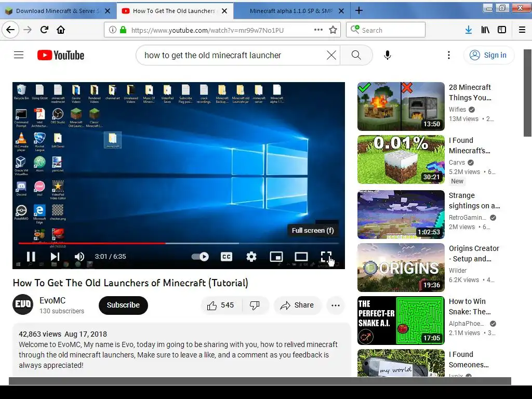Open the Firefox application menu
The height and width of the screenshot is (399, 532).
tap(522, 30)
